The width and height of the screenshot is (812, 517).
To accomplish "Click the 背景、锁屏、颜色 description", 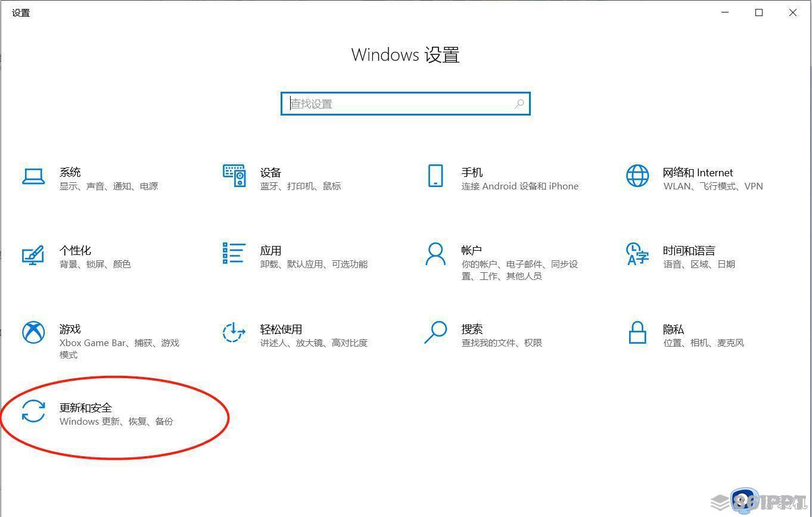I will coord(95,264).
